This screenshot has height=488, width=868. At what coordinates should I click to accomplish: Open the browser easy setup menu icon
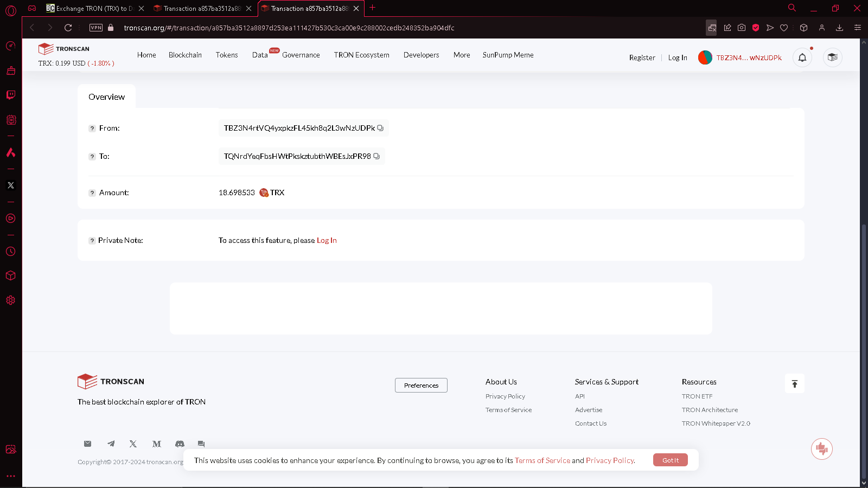[858, 28]
